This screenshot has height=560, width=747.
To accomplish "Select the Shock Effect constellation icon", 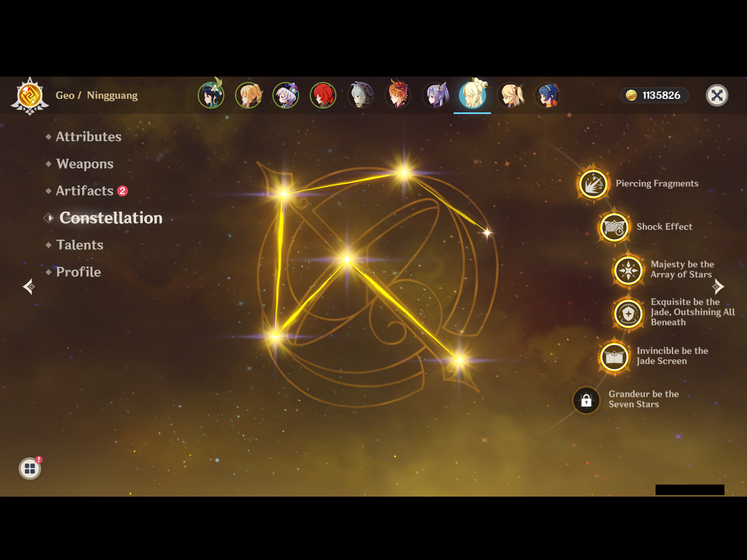I will (614, 227).
